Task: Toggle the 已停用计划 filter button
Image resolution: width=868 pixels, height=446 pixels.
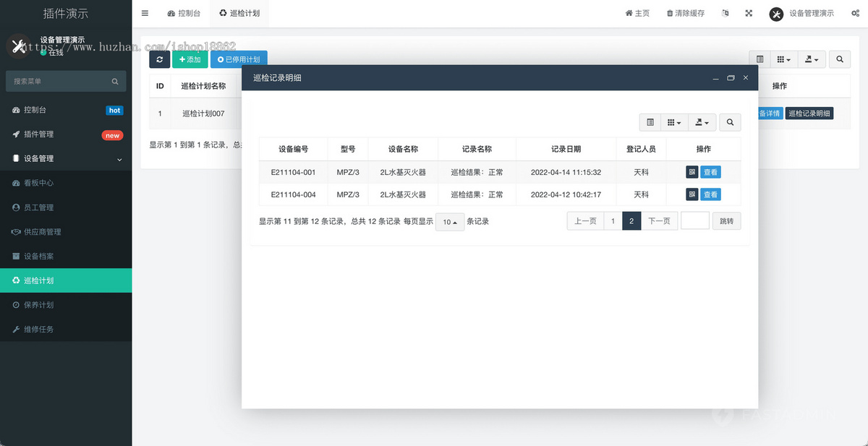Action: [239, 59]
